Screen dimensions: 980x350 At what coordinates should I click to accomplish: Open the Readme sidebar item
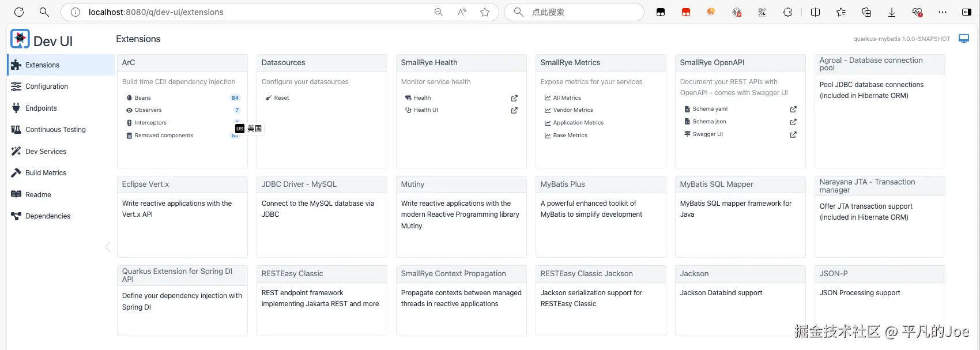click(61, 195)
